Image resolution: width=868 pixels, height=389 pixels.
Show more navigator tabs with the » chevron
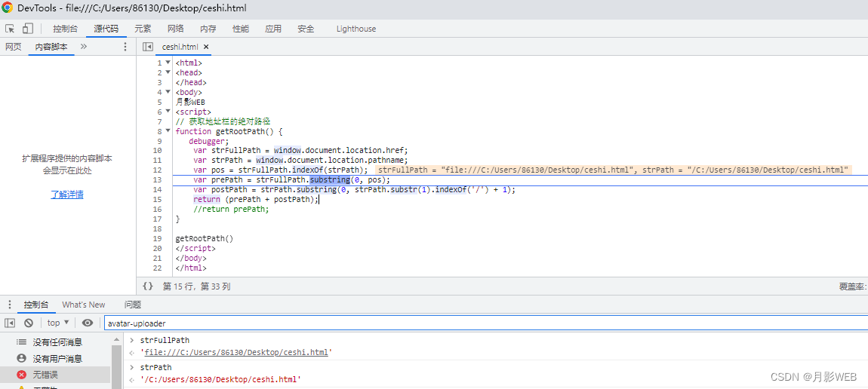[x=84, y=47]
